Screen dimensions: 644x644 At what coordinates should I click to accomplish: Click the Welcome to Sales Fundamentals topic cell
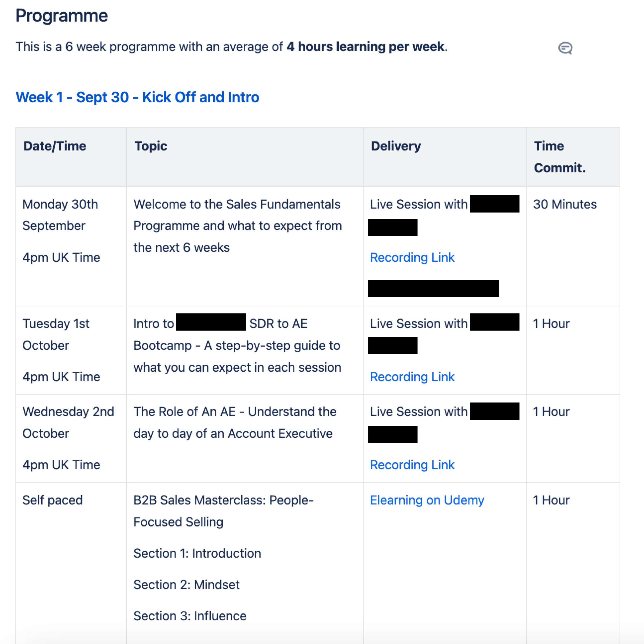237,226
